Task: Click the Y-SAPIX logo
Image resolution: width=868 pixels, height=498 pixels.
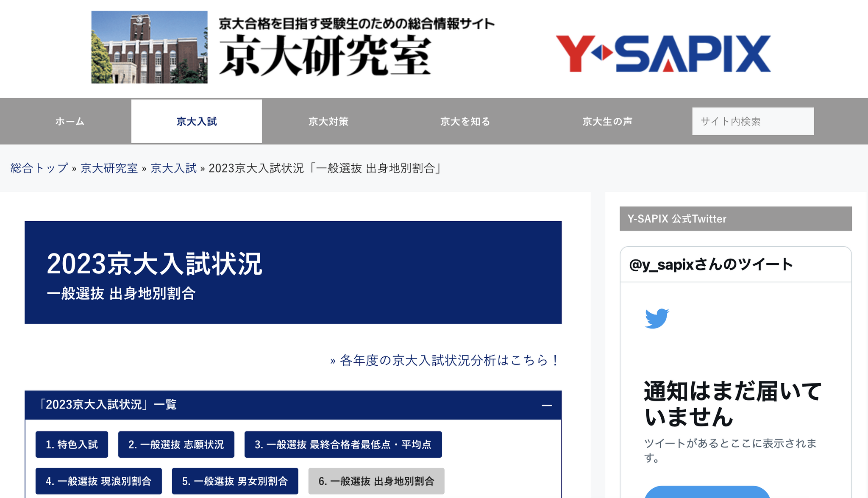Action: (x=663, y=53)
